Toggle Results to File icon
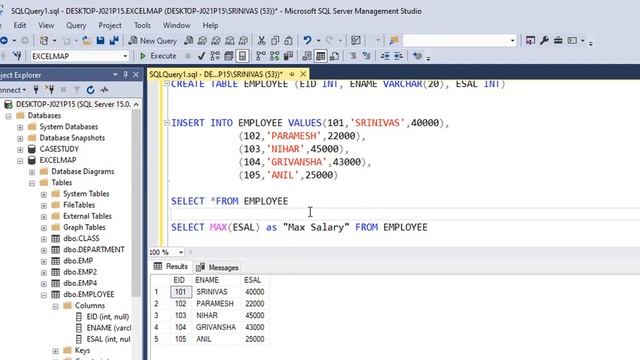 [x=334, y=56]
